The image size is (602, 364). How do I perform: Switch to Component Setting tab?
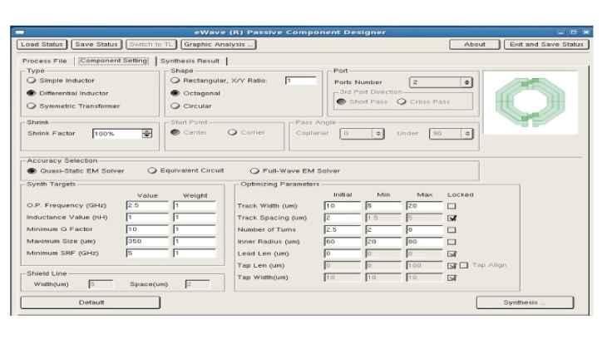114,61
